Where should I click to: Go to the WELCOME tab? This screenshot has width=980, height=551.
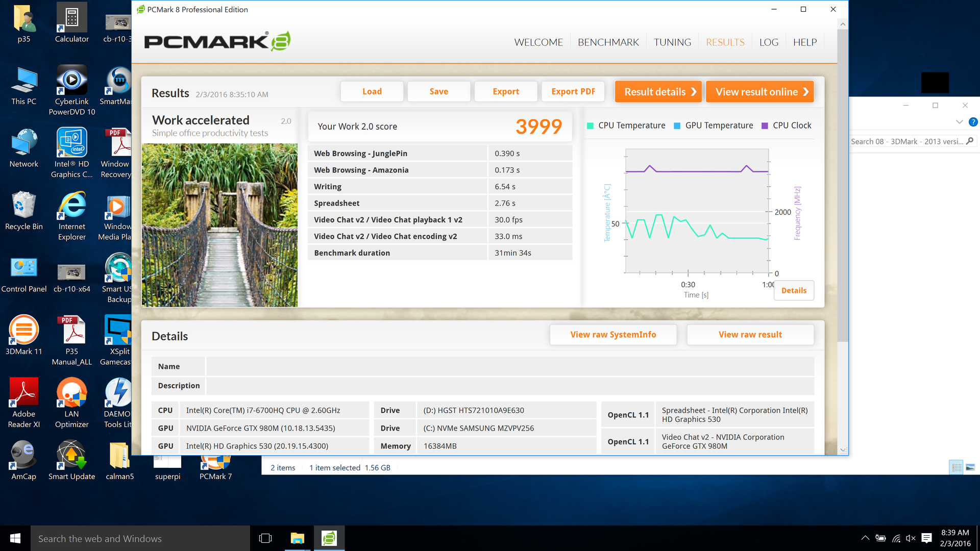tap(538, 42)
